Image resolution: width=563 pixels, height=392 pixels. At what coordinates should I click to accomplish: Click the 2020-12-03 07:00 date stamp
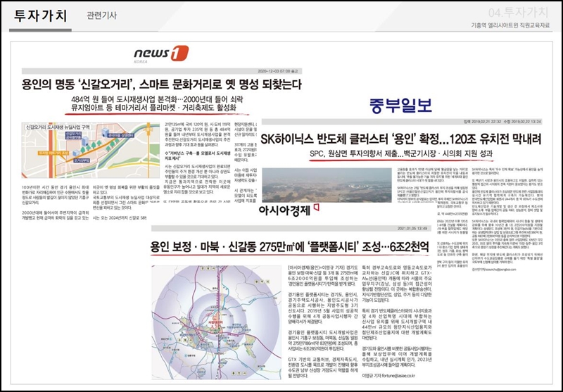278,71
